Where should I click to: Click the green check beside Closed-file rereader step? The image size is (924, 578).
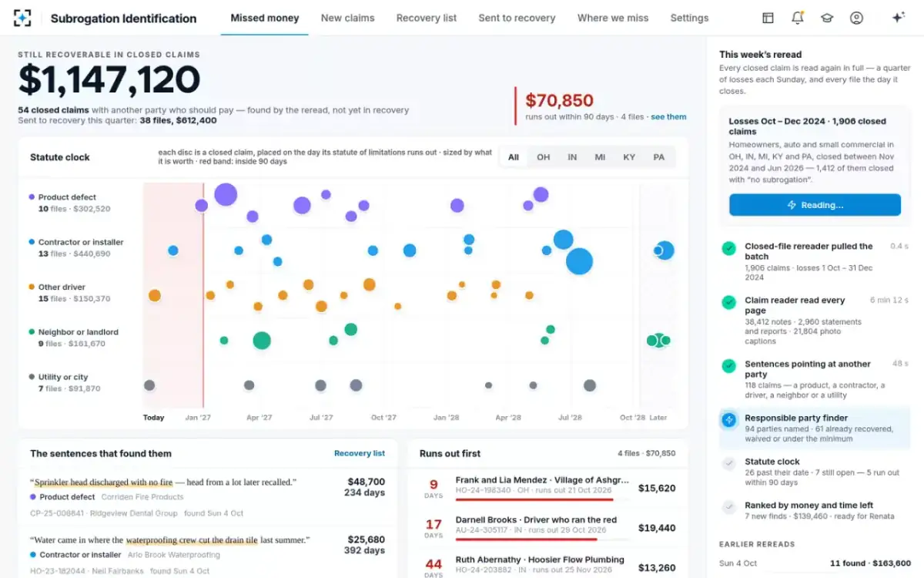tap(728, 248)
